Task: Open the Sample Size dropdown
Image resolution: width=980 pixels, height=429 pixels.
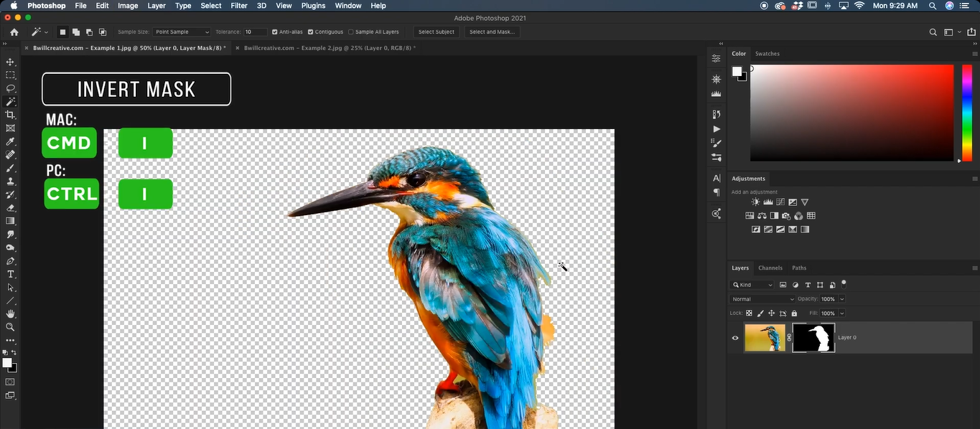Action: click(181, 32)
